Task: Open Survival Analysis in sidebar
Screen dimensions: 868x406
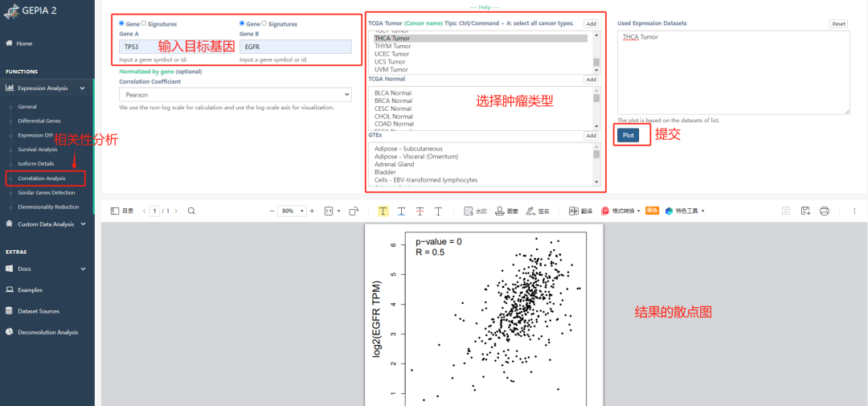Action: pos(38,150)
